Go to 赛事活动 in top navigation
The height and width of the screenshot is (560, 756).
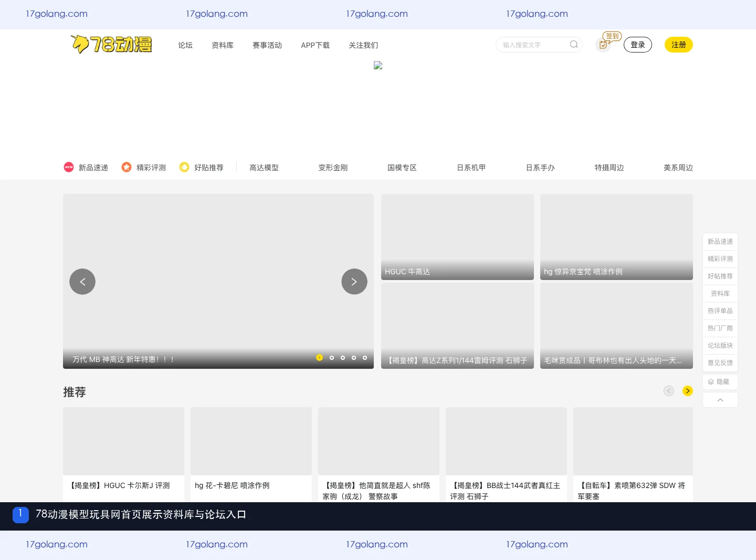pos(267,45)
